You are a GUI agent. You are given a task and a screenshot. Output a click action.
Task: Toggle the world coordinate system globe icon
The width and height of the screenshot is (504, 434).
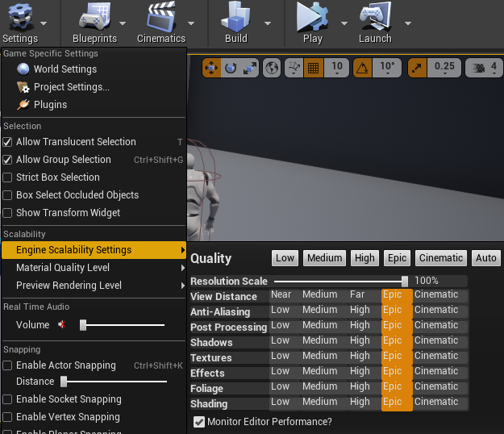[x=272, y=68]
